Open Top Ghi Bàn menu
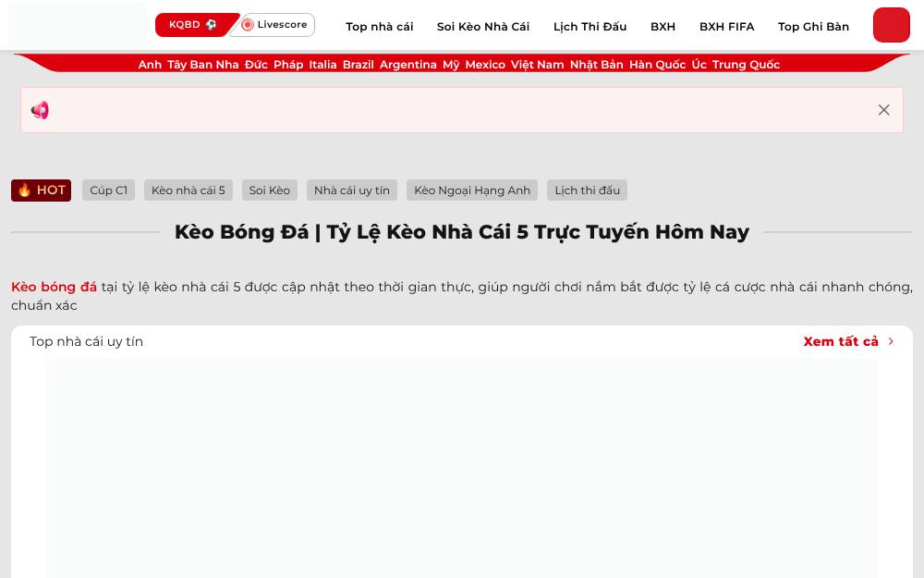This screenshot has width=924, height=578. point(813,27)
